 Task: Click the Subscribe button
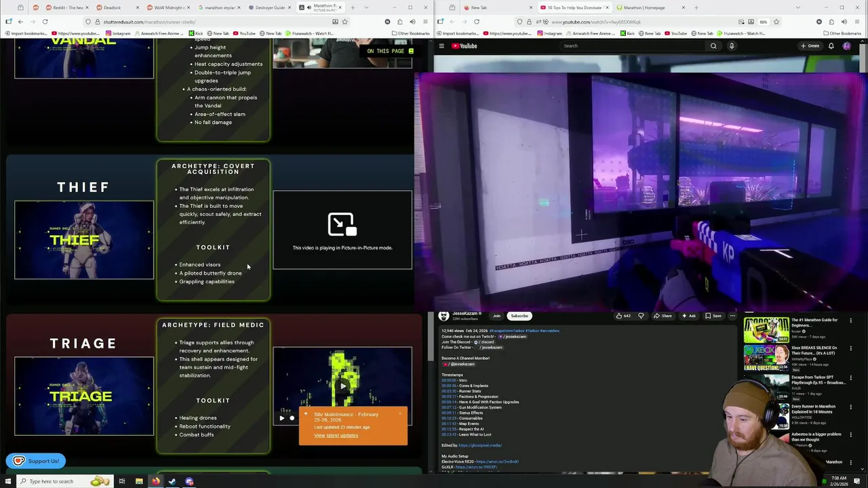click(519, 316)
